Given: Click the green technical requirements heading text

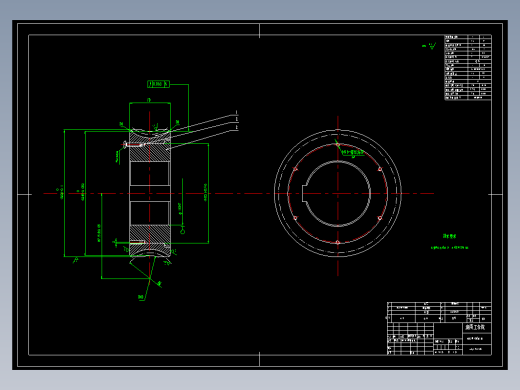Looking at the screenshot, I should click(449, 236).
